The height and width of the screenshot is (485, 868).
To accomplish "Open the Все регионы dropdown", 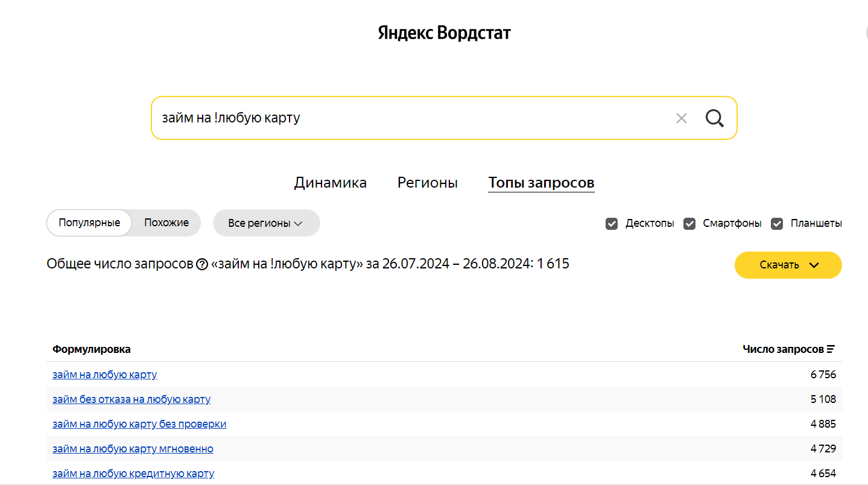I will pos(266,223).
